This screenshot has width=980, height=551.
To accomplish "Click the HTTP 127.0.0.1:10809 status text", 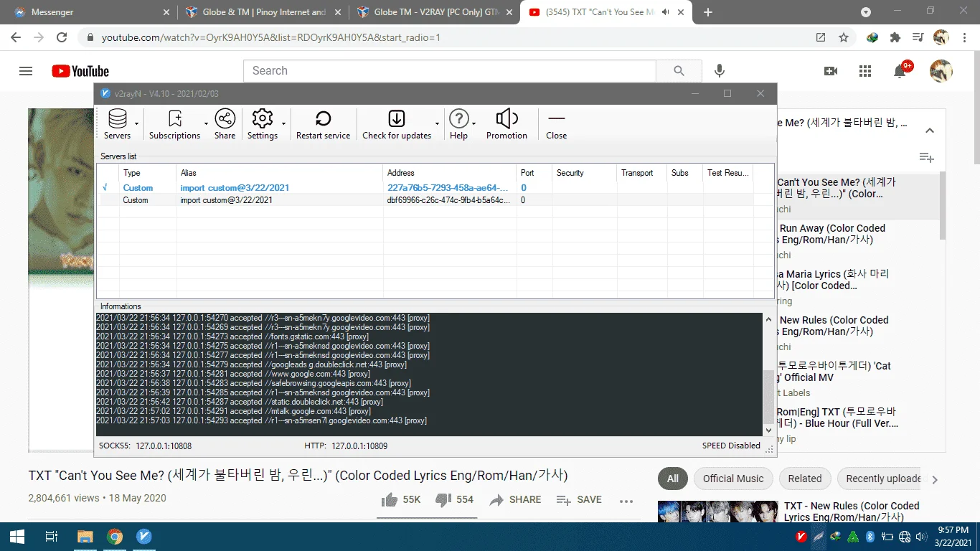I will [346, 446].
